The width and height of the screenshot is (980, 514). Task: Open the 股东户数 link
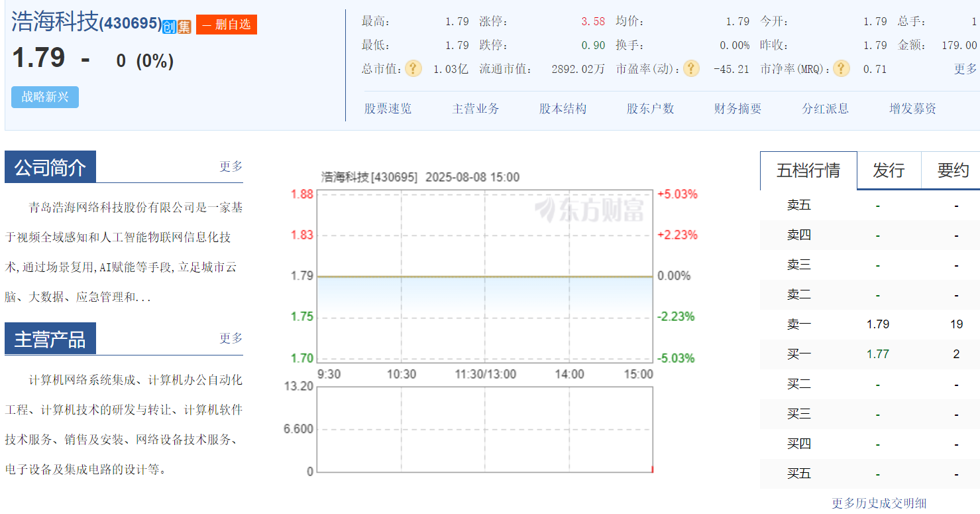651,109
